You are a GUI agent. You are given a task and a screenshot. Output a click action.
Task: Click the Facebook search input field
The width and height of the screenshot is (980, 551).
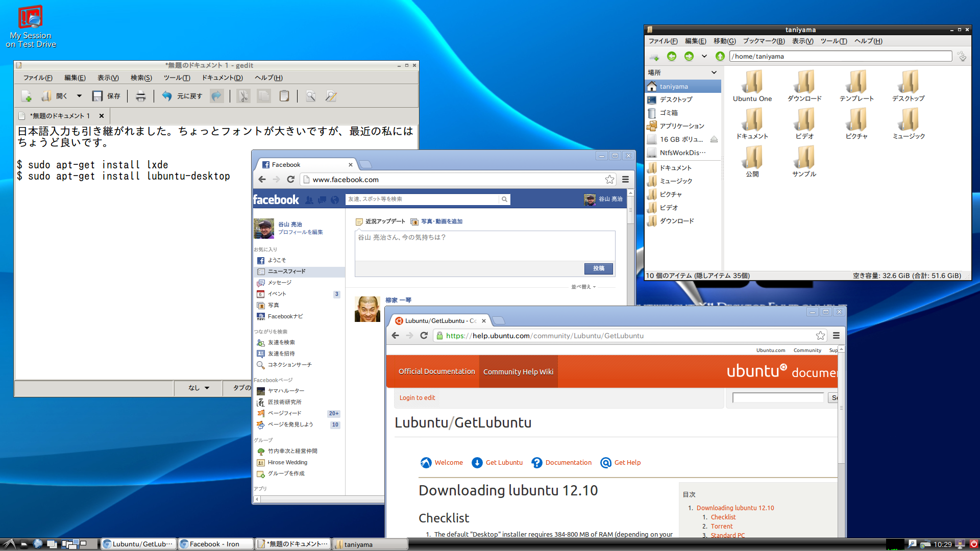(422, 199)
